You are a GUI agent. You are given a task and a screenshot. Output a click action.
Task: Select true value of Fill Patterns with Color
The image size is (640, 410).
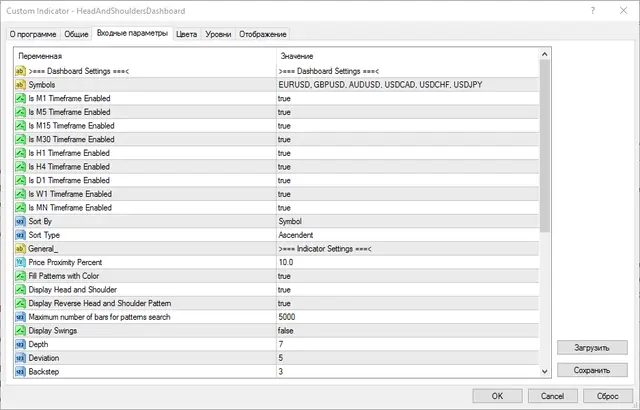tap(284, 276)
